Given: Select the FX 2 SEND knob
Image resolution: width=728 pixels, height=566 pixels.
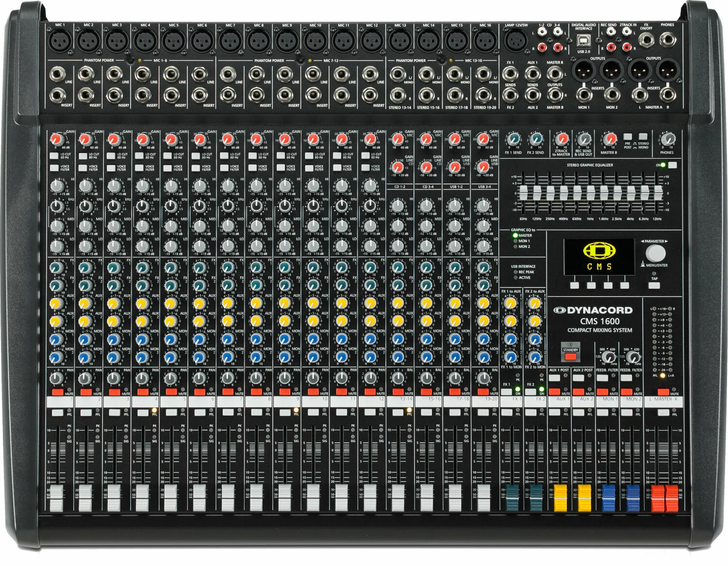Looking at the screenshot, I should pyautogui.click(x=535, y=140).
